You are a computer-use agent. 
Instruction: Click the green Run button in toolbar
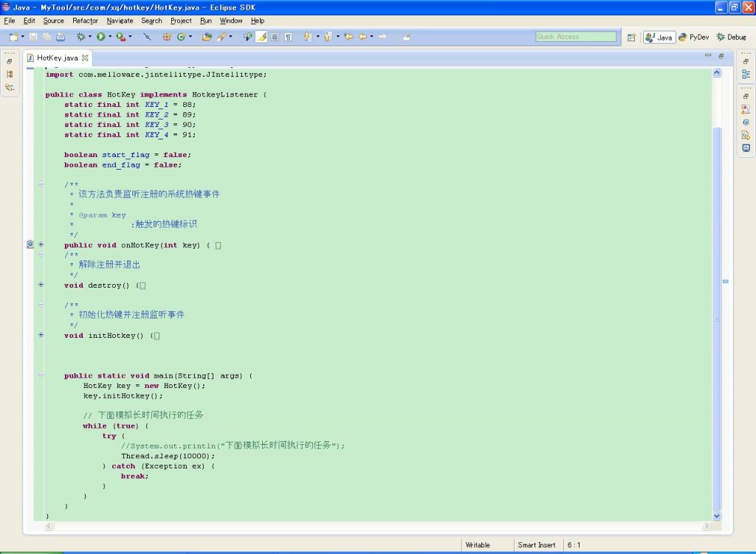(101, 36)
